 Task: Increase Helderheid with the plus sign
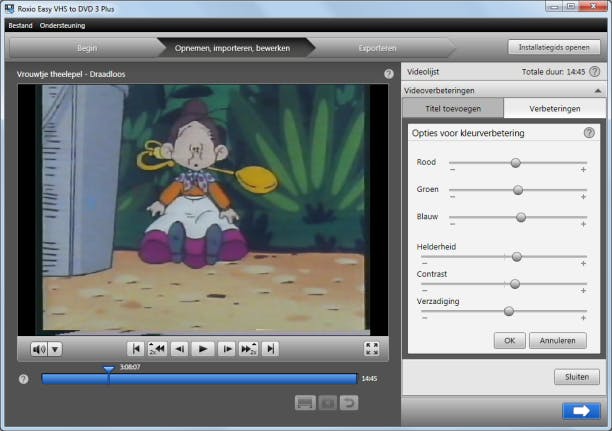(x=583, y=264)
